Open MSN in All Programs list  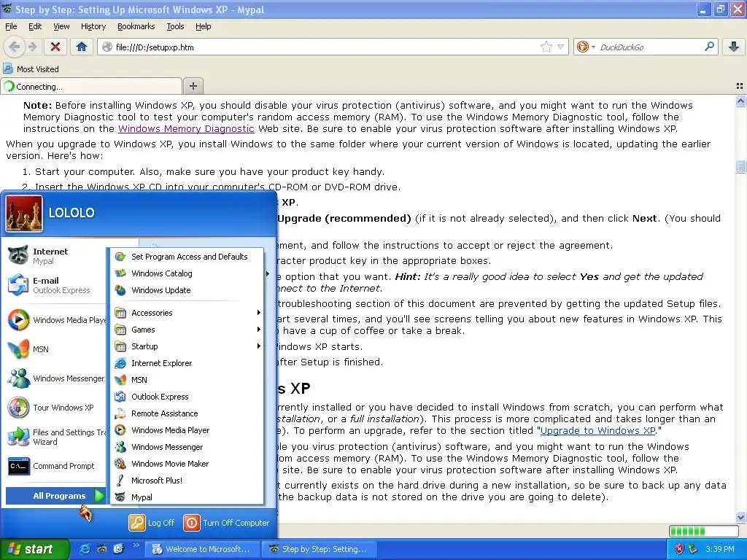[x=187, y=379]
